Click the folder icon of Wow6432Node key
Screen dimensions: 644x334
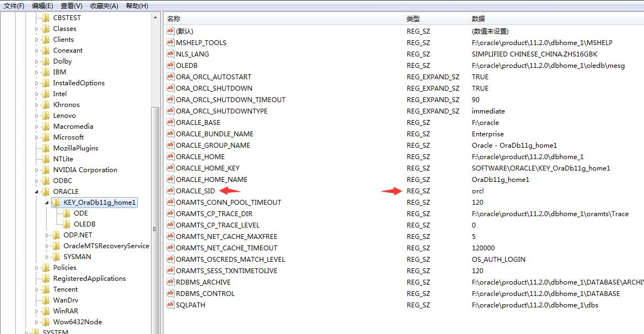point(46,322)
